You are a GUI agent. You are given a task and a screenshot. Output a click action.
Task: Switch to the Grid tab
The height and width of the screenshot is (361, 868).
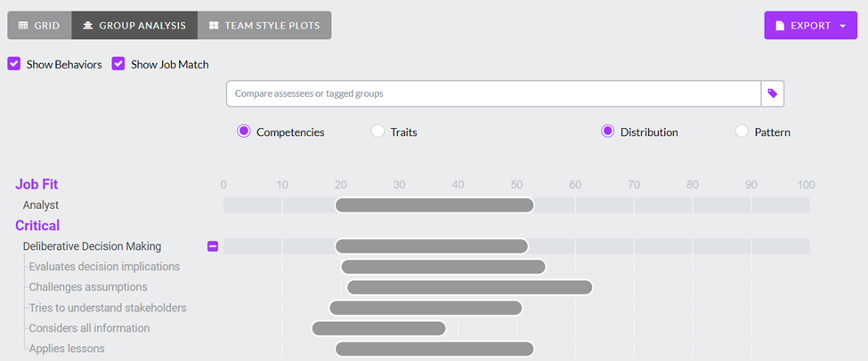pyautogui.click(x=39, y=26)
